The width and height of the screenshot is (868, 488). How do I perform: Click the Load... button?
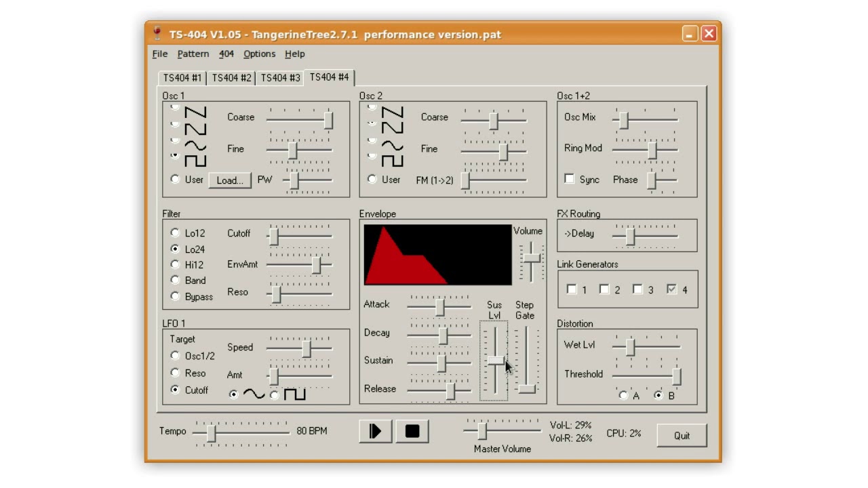[230, 180]
